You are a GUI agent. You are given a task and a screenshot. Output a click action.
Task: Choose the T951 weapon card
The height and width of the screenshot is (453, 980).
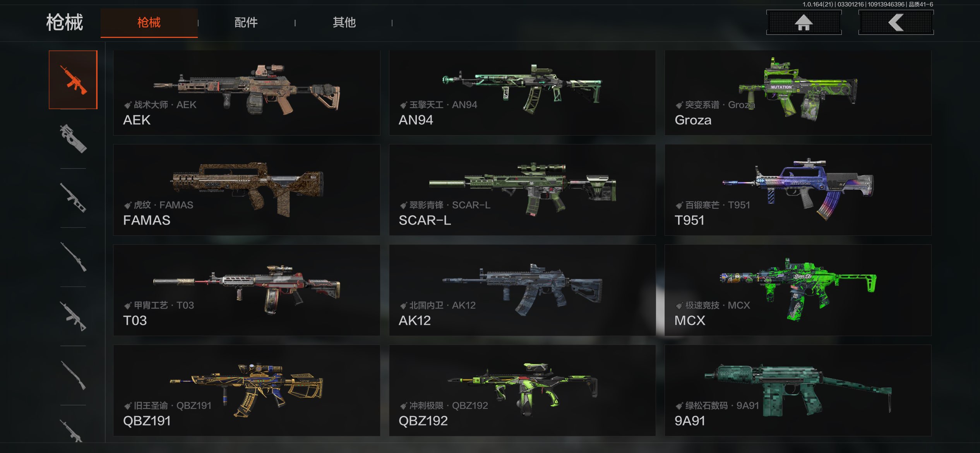tap(798, 190)
